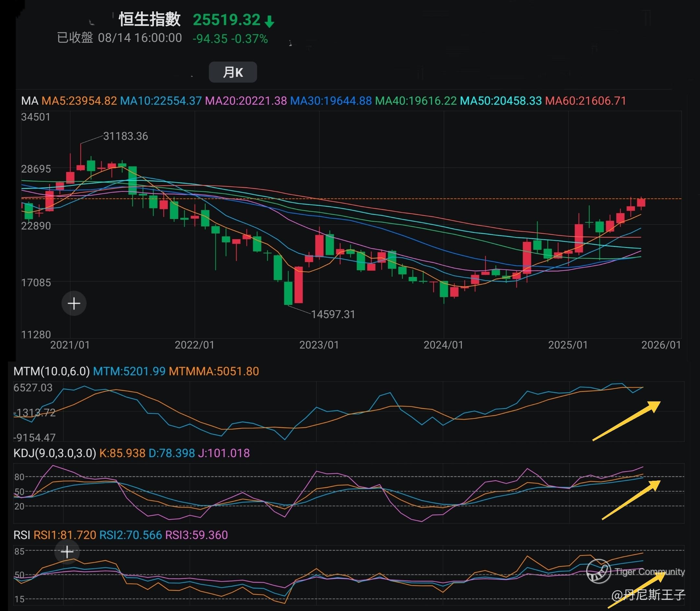
Task: Click the plus button on the RSI panel
Action: (67, 552)
